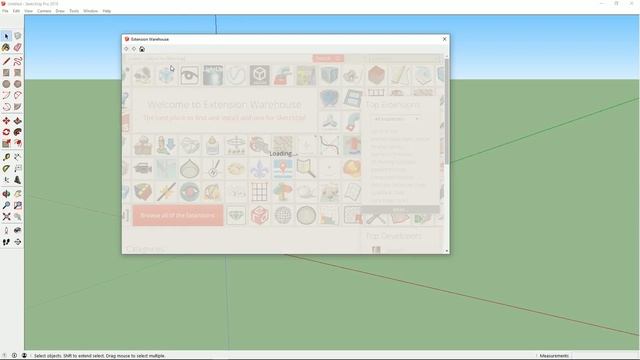Close the Extension Warehouse dialog
The height and width of the screenshot is (360, 640).
click(444, 39)
